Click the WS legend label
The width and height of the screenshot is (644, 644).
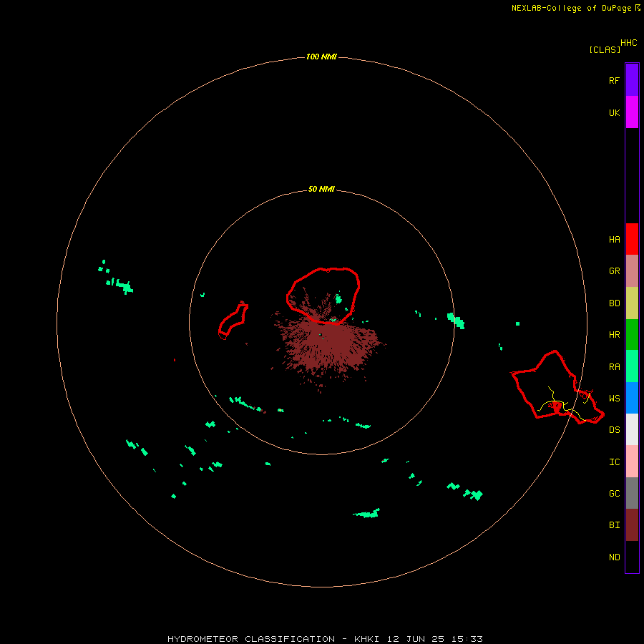(x=614, y=399)
